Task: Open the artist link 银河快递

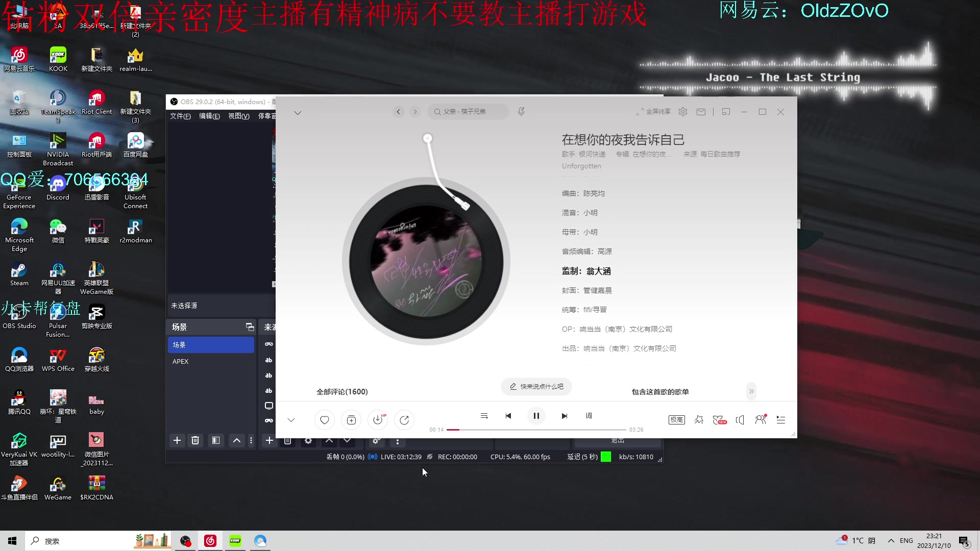Action: 592,154
